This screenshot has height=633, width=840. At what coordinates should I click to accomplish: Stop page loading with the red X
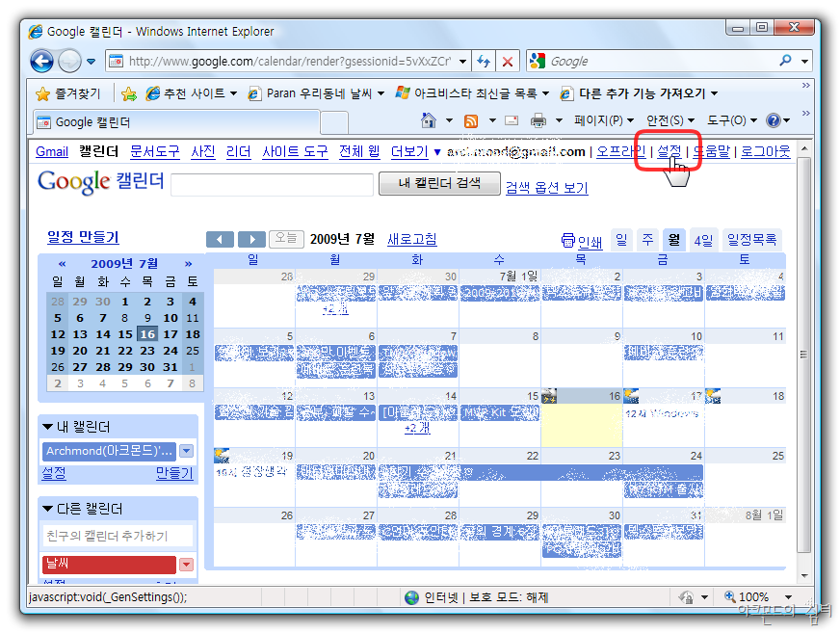click(508, 61)
